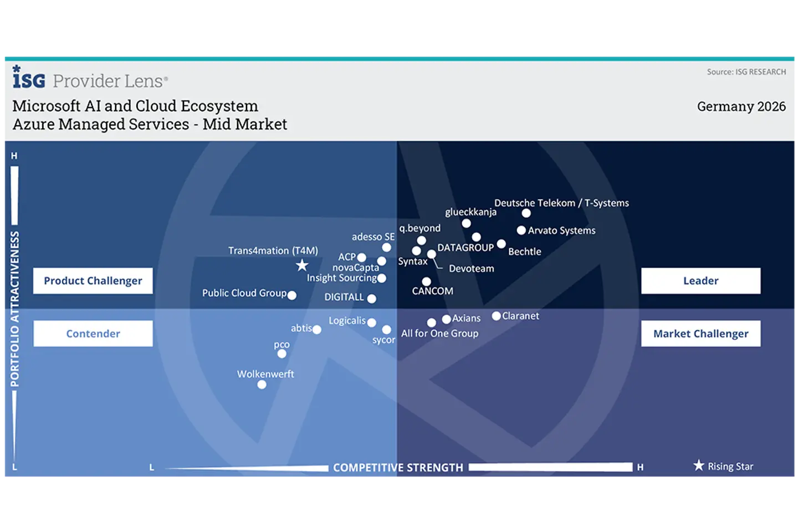Click the PORTFOLIO ATTRACTIVENESS axis label
This screenshot has height=532, width=798.
pyautogui.click(x=14, y=309)
